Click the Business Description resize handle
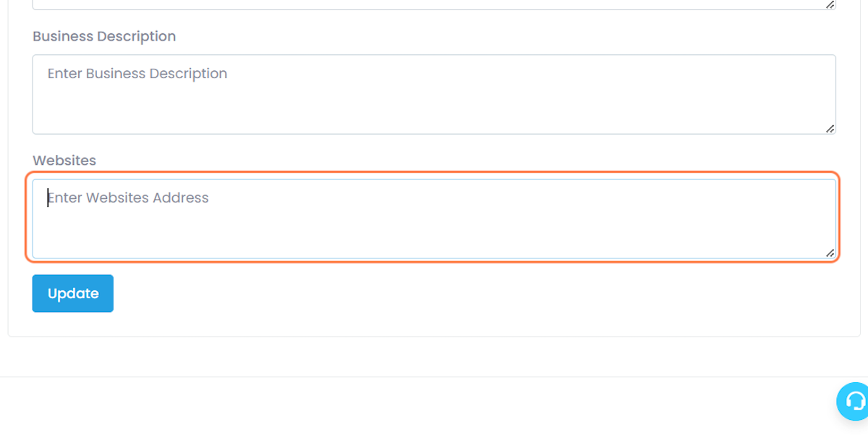Screen dimensions: 868x438 (830, 129)
